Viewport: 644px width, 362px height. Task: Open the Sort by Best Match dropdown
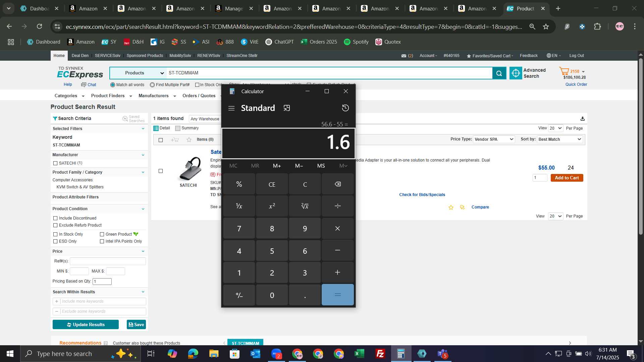coord(559,139)
